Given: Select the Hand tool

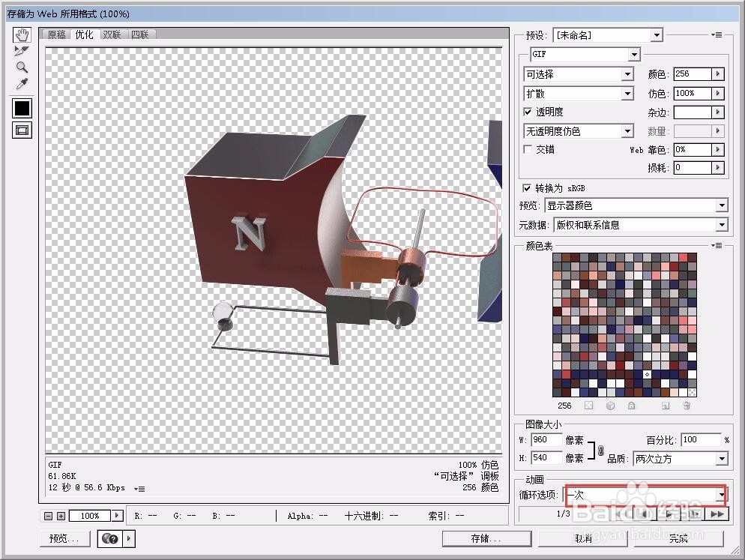Looking at the screenshot, I should pyautogui.click(x=22, y=34).
